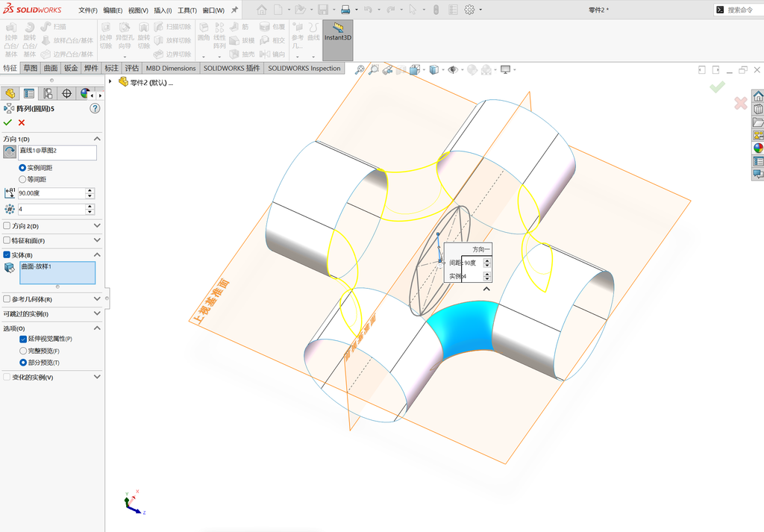This screenshot has width=764, height=532.
Task: Click the Instant3D toolbar button
Action: (x=338, y=40)
